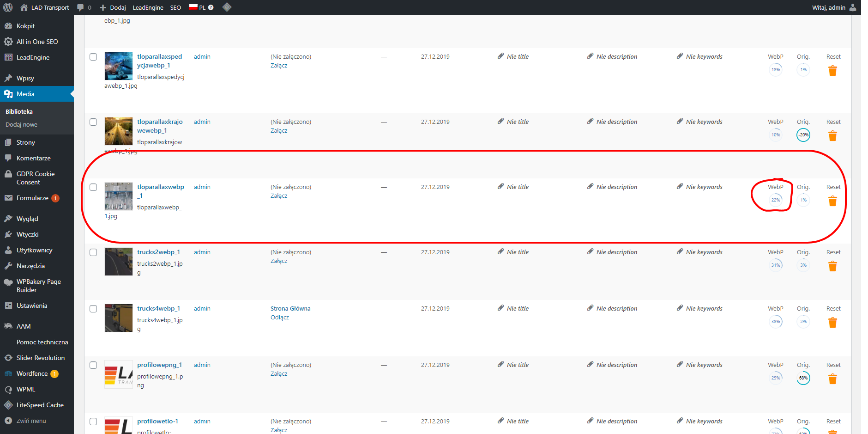868x434 pixels.
Task: Click the Wtyczki plugin icon
Action: (x=8, y=234)
